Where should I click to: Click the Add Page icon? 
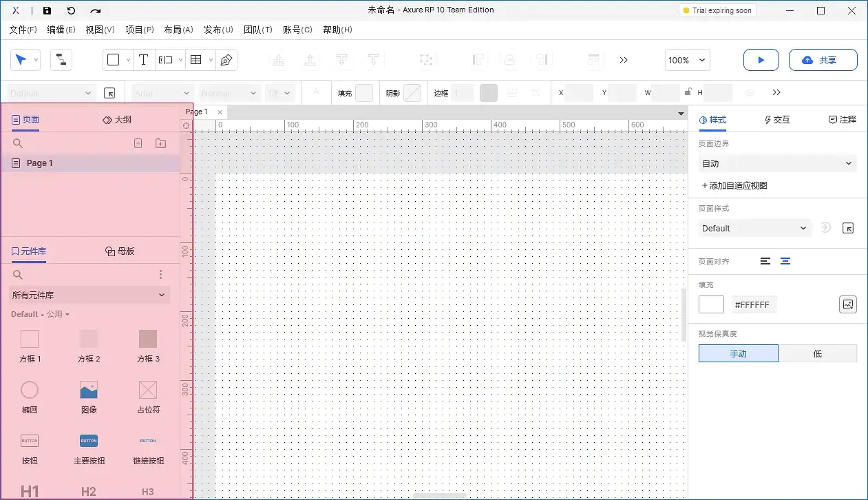point(138,143)
